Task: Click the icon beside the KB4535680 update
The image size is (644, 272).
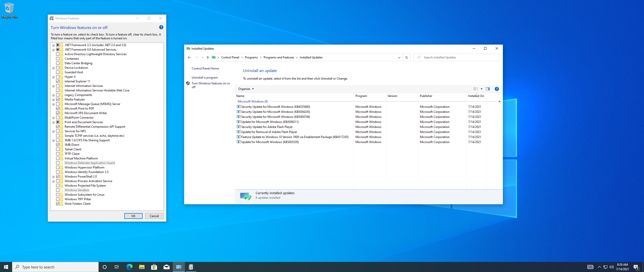Action: [x=238, y=107]
